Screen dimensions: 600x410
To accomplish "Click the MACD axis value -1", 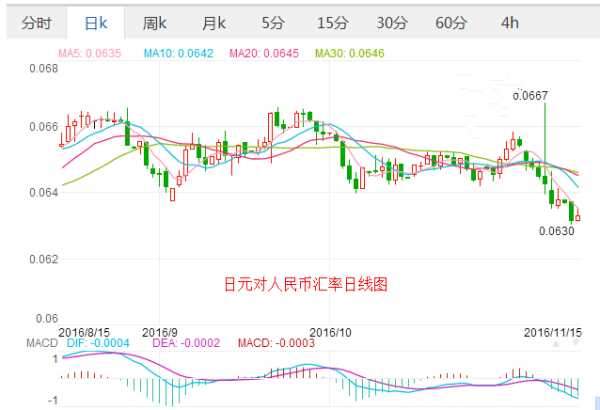I will pyautogui.click(x=53, y=401).
